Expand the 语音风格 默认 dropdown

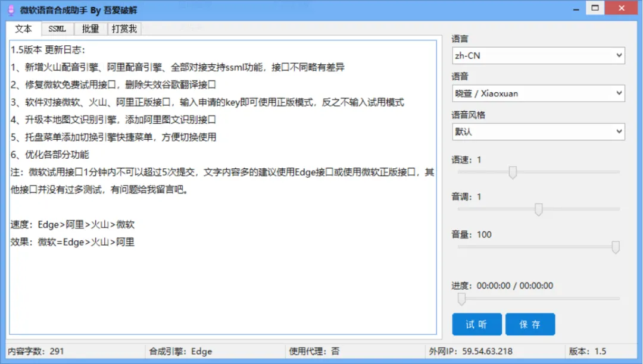coord(538,131)
